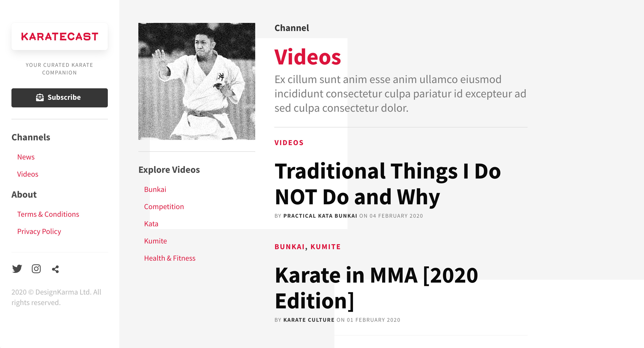The width and height of the screenshot is (644, 348).
Task: Open the News channel link
Action: 26,157
